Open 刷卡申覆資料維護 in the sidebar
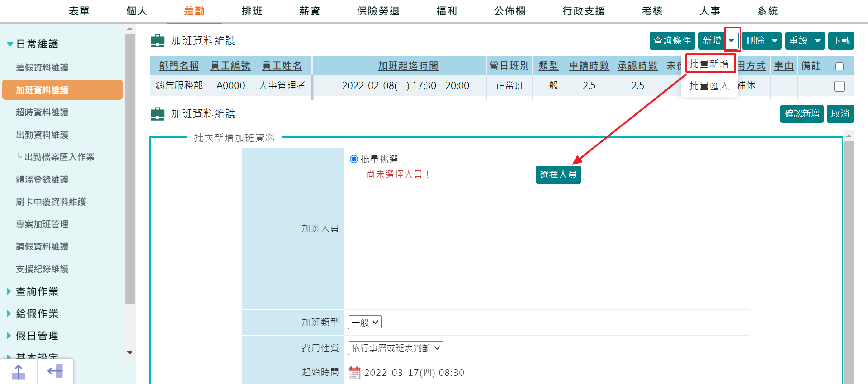The image size is (868, 384). (x=51, y=202)
